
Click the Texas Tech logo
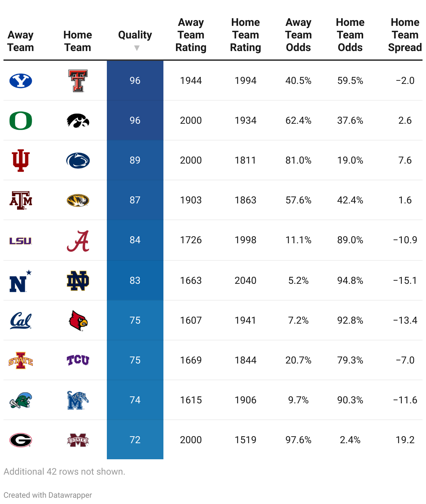[78, 81]
